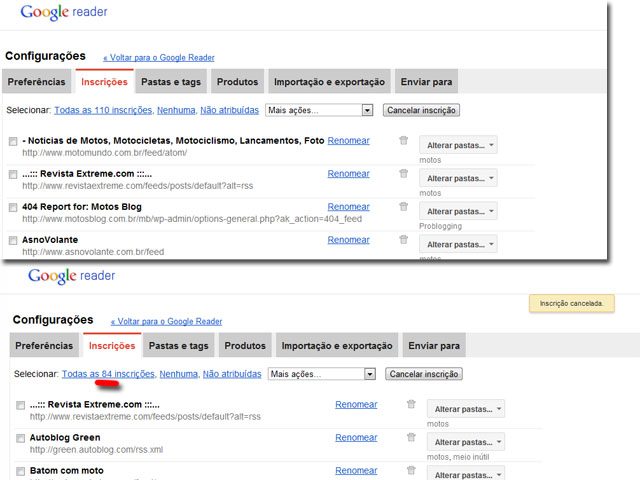640x480 pixels.
Task: Open Importação e exportação tab, 110-inscrições panel
Action: [x=329, y=82]
